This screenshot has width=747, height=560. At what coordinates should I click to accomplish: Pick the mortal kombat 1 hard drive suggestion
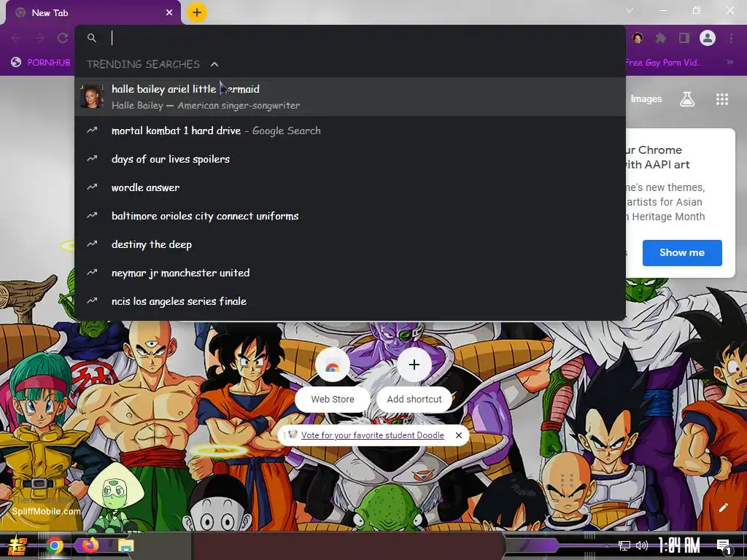point(349,131)
